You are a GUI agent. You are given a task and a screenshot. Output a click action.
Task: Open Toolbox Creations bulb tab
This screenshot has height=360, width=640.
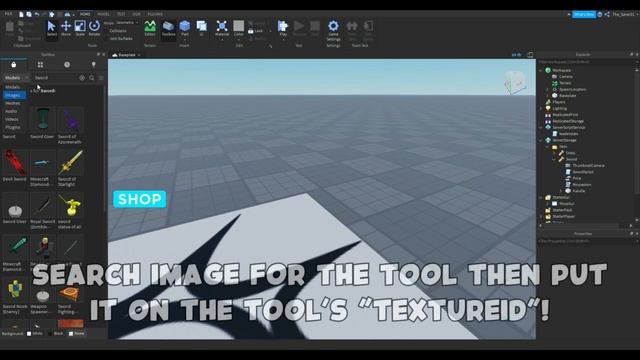pos(93,64)
